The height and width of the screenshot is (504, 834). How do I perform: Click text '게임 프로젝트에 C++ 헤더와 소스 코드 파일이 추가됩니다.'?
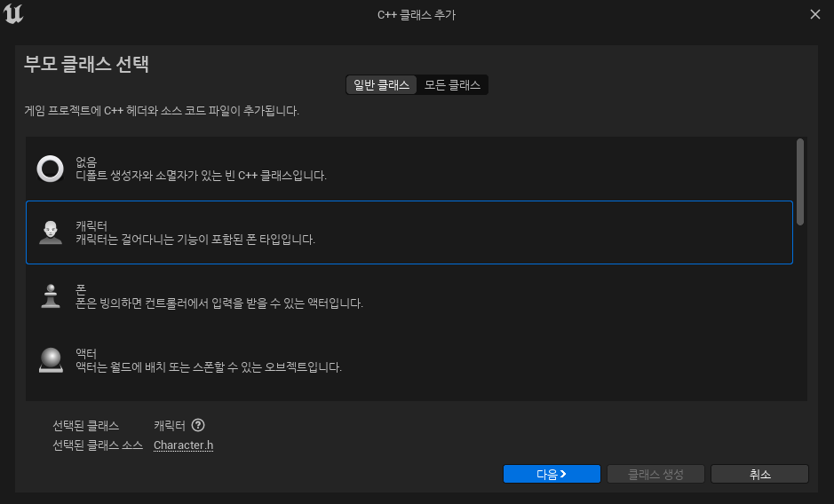click(162, 111)
